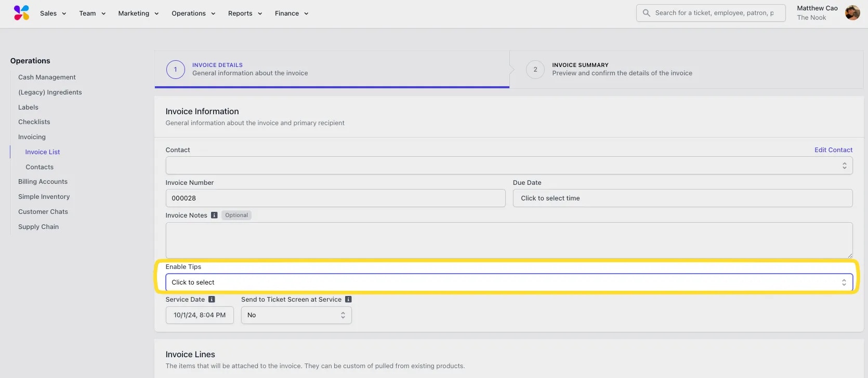This screenshot has width=868, height=378.
Task: Open the Finance menu
Action: (x=292, y=14)
